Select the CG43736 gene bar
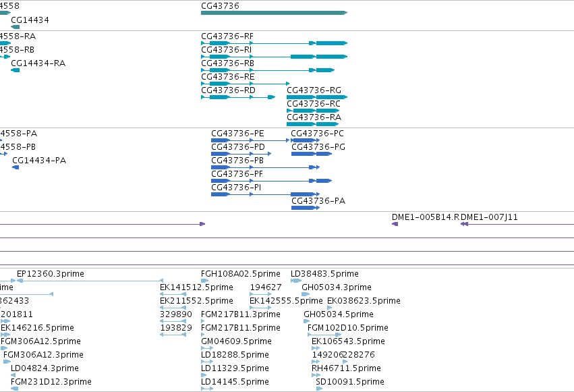Image resolution: width=574 pixels, height=392 pixels. tap(274, 13)
